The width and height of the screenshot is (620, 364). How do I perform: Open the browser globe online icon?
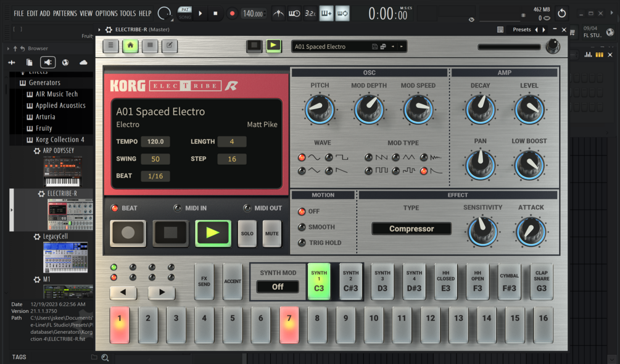(x=65, y=62)
